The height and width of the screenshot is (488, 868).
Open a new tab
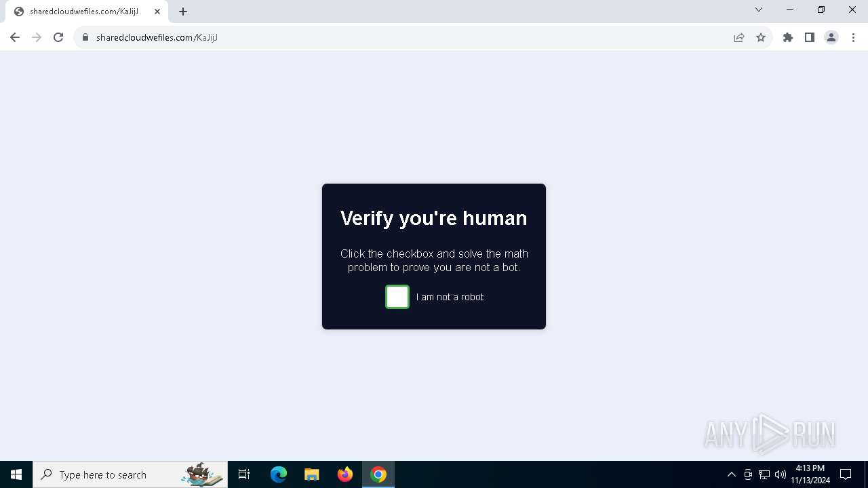coord(183,12)
